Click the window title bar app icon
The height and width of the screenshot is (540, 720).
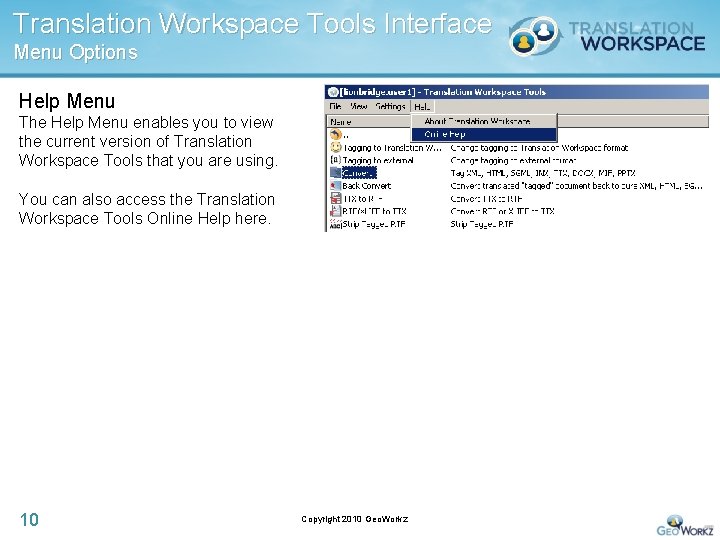333,92
